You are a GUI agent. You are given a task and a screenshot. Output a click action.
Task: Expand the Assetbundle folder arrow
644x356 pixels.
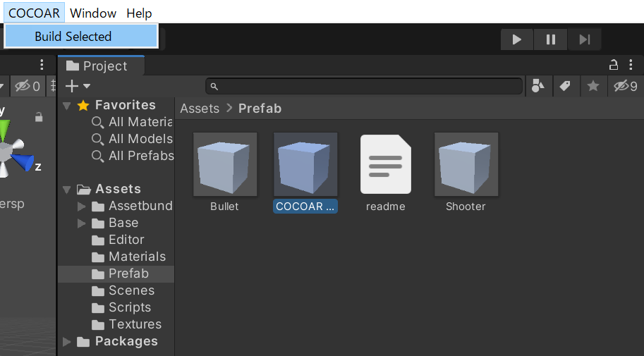coord(81,206)
